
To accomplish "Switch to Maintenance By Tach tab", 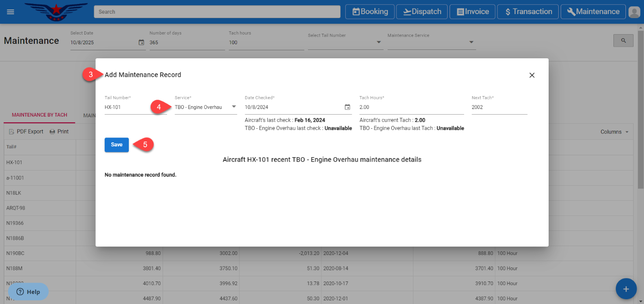I will click(x=39, y=115).
